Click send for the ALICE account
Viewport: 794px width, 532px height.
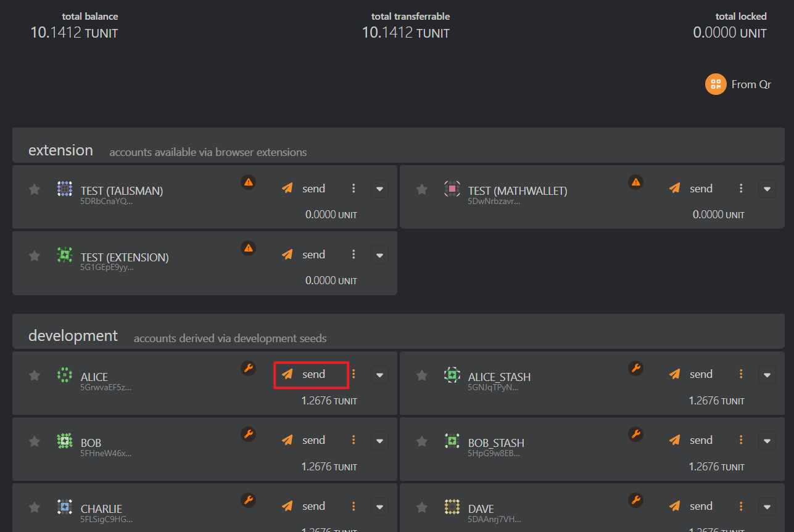(x=312, y=375)
